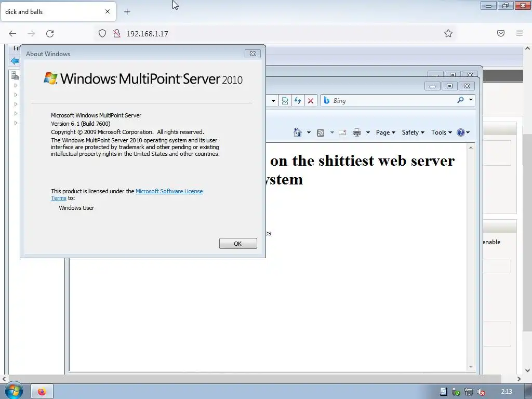Click the Action Center tray icon
Screen dimensions: 532x399
(x=443, y=392)
